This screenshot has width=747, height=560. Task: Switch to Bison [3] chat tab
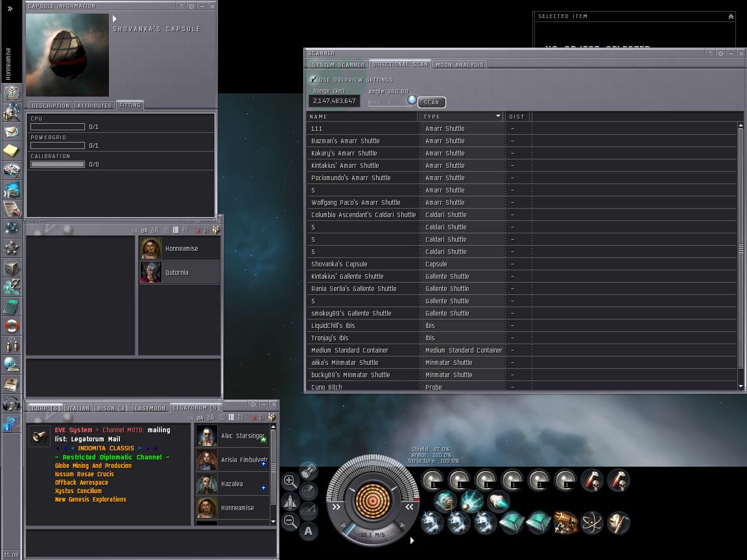pos(112,408)
